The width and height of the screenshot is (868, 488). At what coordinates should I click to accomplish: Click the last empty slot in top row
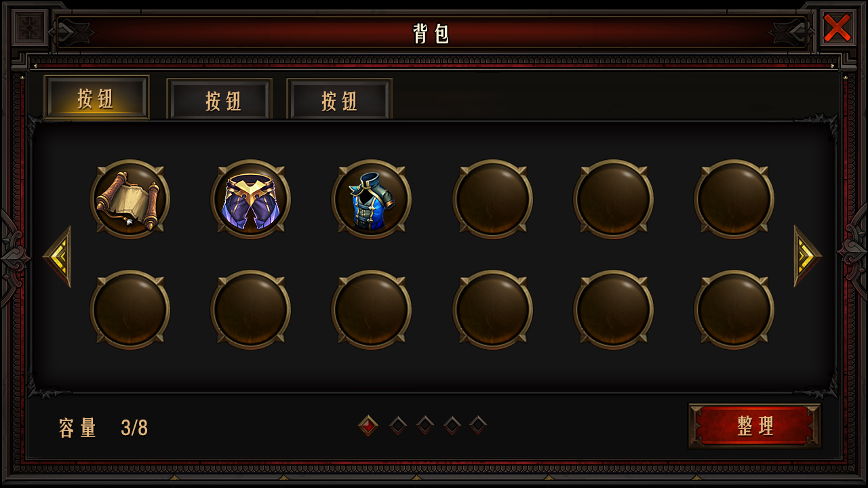pyautogui.click(x=734, y=199)
